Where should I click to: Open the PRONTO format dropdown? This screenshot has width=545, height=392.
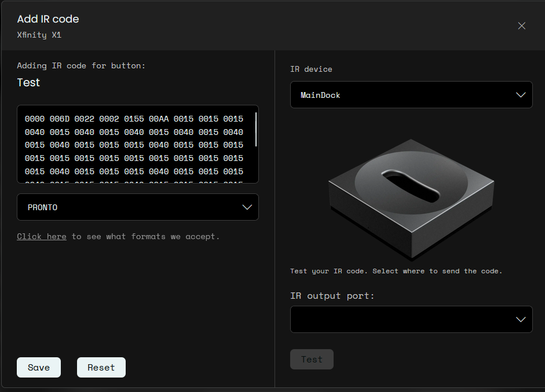coord(138,207)
